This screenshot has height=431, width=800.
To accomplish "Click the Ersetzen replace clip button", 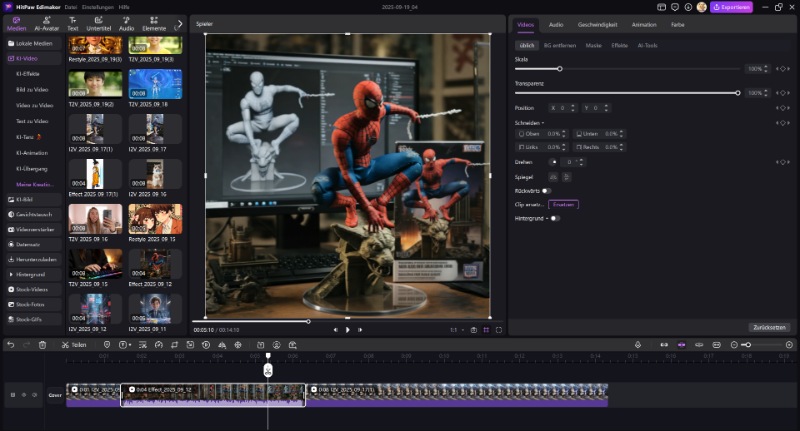I will coord(563,205).
